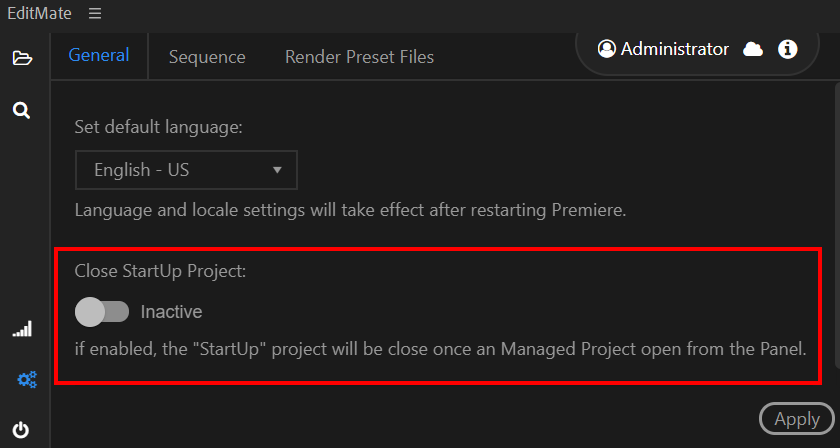Click the cloud connection icon
This screenshot has width=840, height=448.
pos(753,49)
